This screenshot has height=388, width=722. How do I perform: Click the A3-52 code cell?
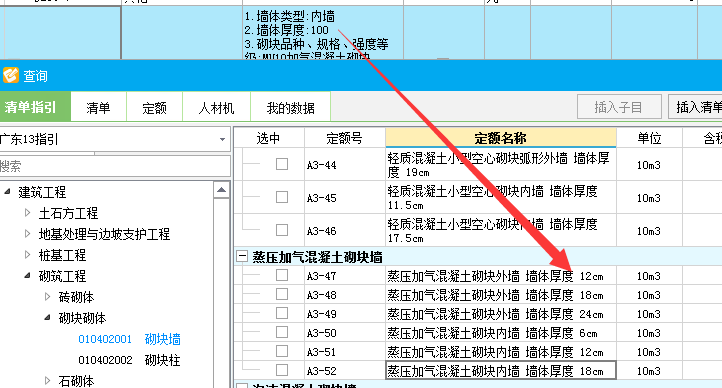click(x=344, y=371)
